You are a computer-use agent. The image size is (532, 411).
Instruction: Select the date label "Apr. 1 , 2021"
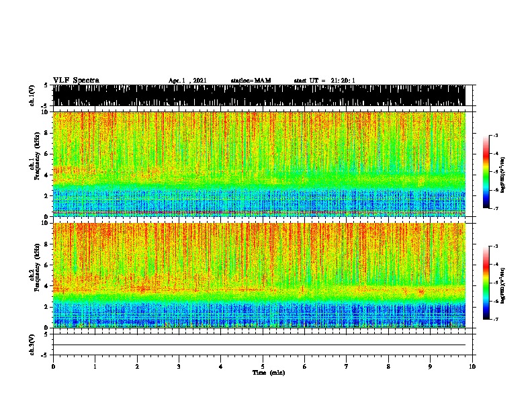187,81
